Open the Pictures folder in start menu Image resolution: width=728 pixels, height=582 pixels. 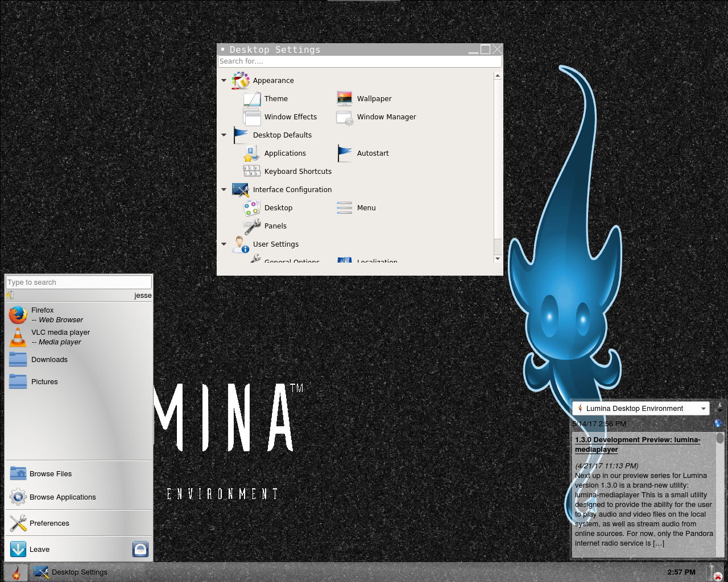point(78,382)
